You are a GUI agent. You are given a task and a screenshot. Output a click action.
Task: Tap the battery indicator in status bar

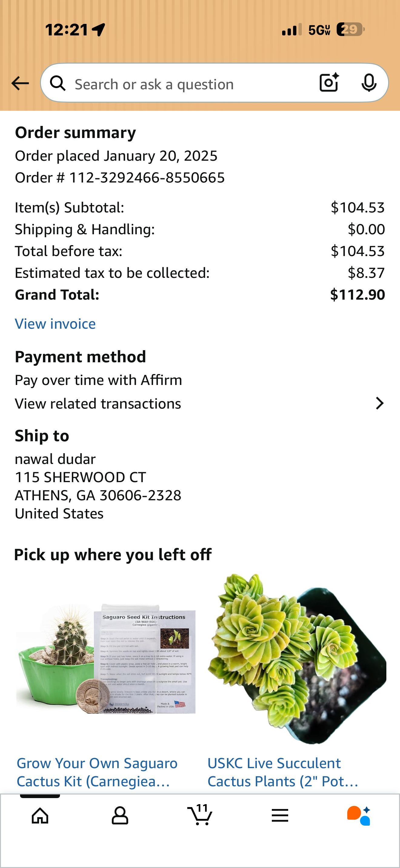[350, 30]
